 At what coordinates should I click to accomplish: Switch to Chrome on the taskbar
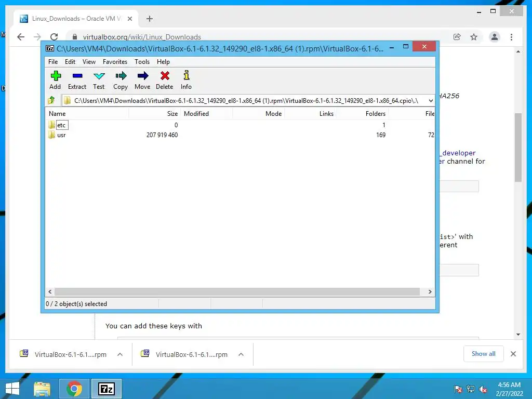pos(74,389)
